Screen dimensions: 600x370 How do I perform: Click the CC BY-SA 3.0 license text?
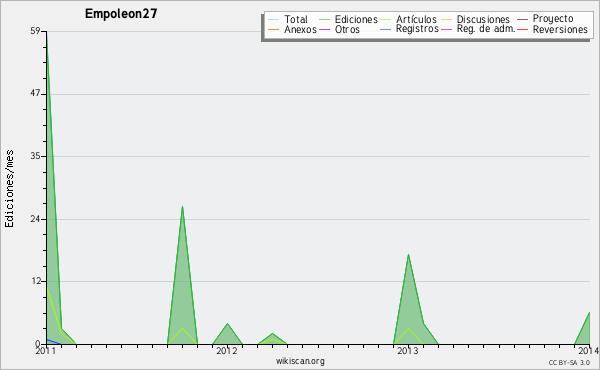pyautogui.click(x=569, y=362)
